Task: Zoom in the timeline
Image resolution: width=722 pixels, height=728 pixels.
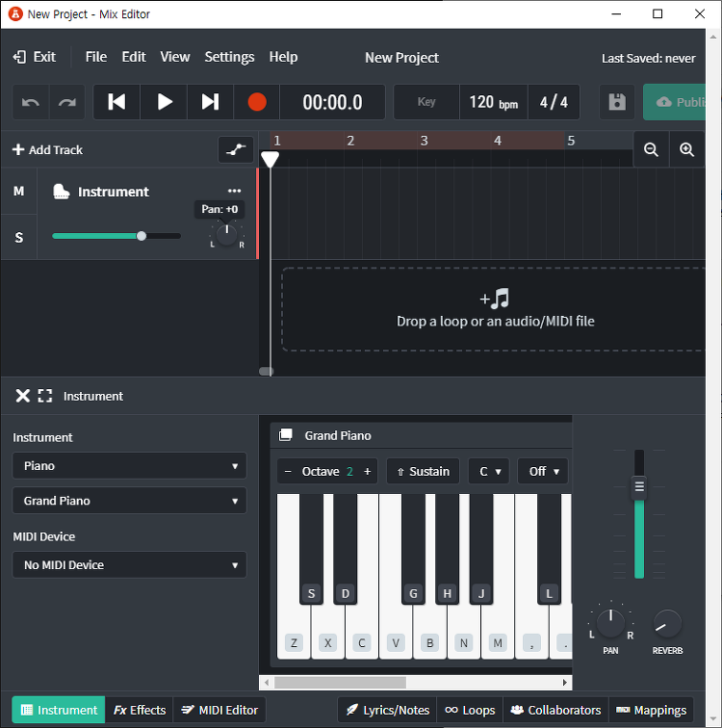Action: 686,149
